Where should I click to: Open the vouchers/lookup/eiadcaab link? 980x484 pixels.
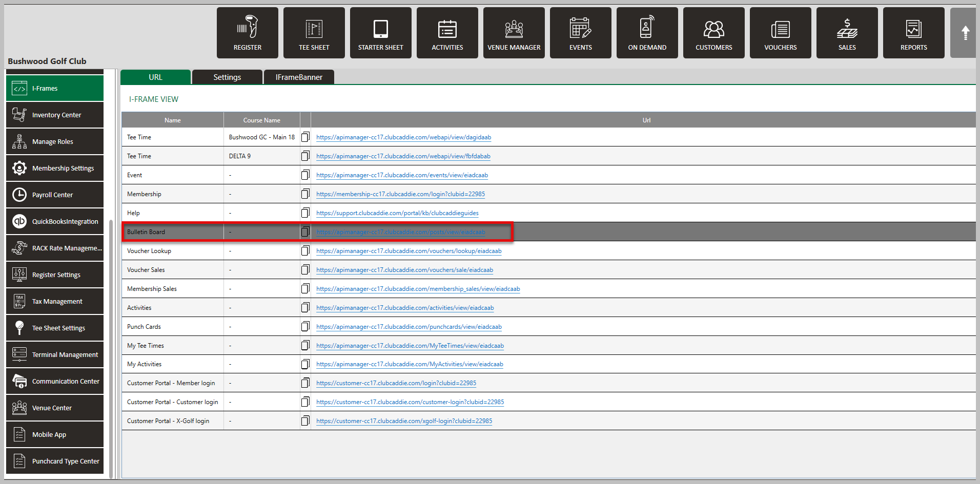pos(409,251)
